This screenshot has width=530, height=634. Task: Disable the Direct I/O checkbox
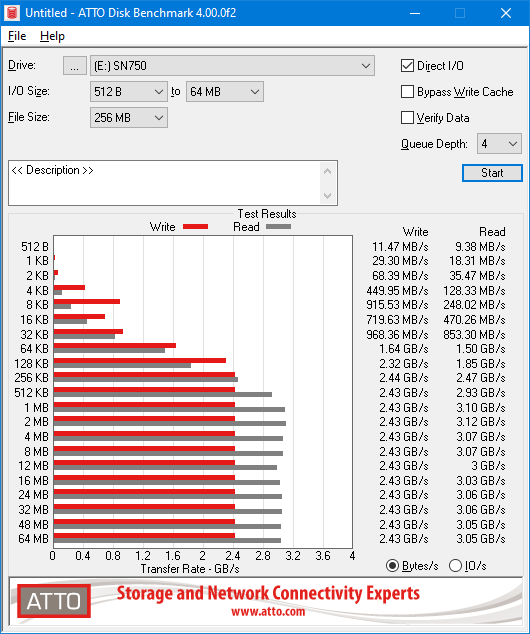(407, 66)
